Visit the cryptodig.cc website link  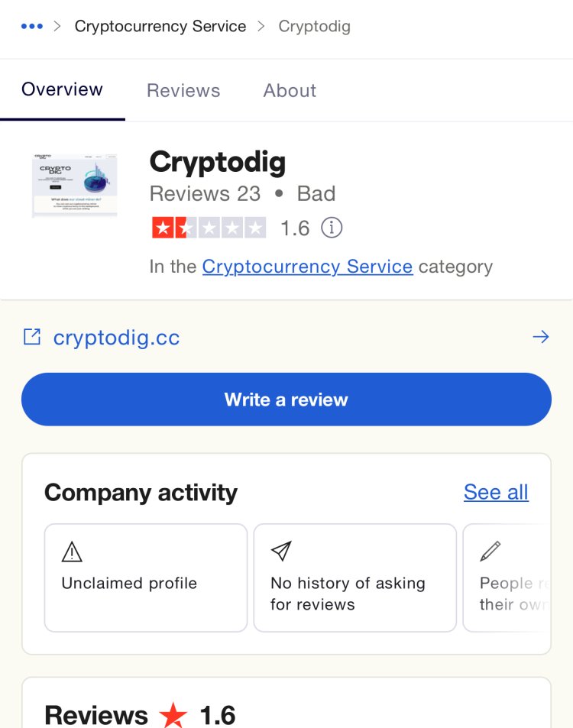(x=117, y=338)
